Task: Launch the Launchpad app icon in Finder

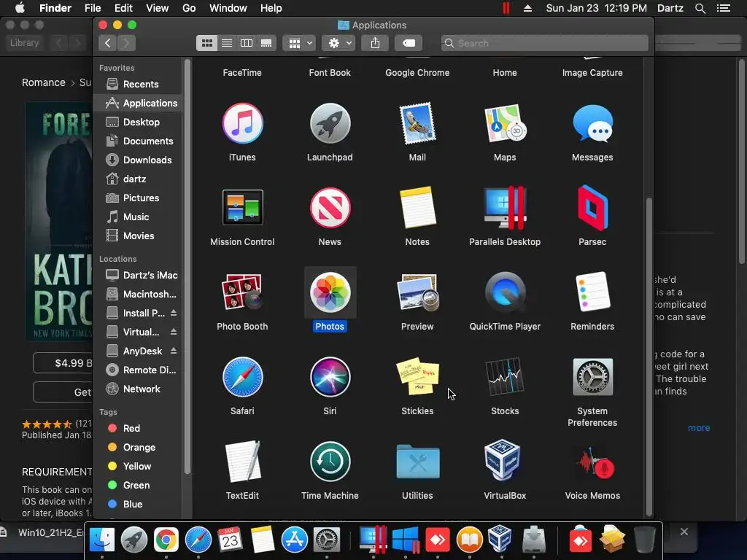Action: pos(330,123)
